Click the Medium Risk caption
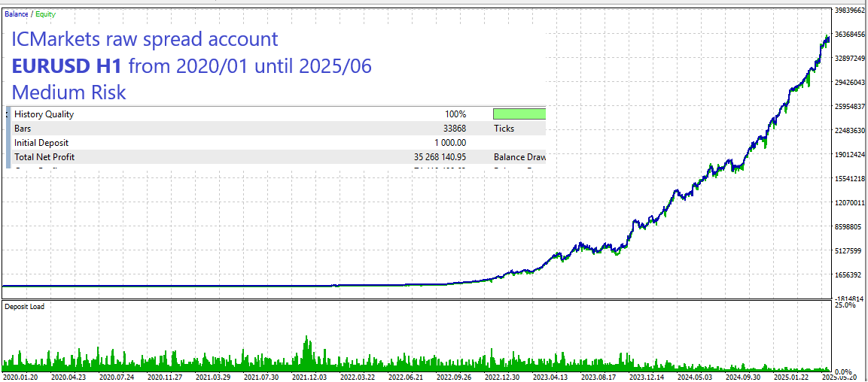Screen dimensions: 868x382 point(69,92)
